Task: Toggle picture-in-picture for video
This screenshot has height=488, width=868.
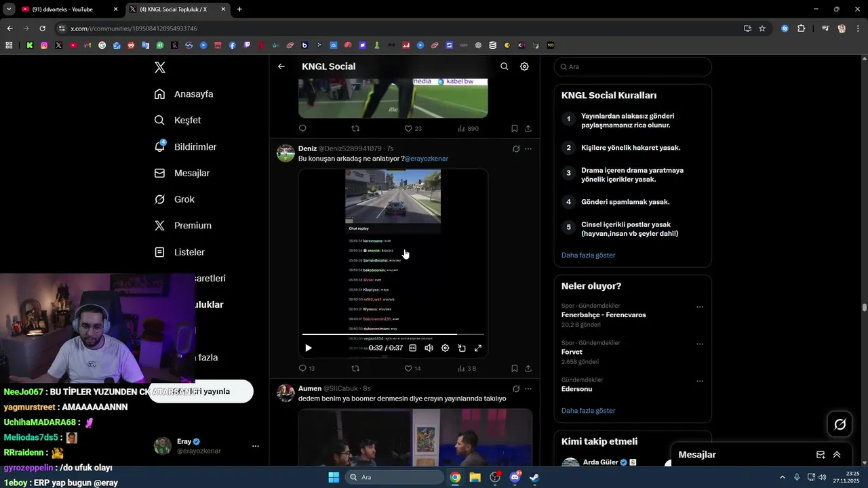Action: tap(461, 348)
